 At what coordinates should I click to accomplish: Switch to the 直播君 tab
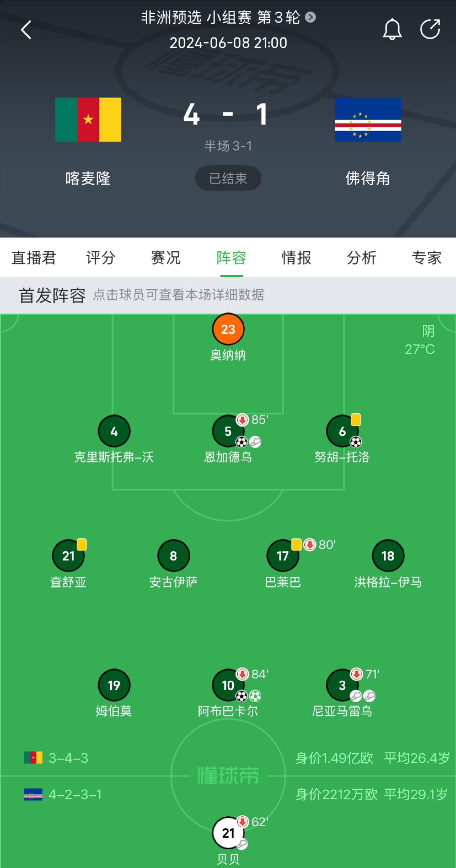[34, 258]
